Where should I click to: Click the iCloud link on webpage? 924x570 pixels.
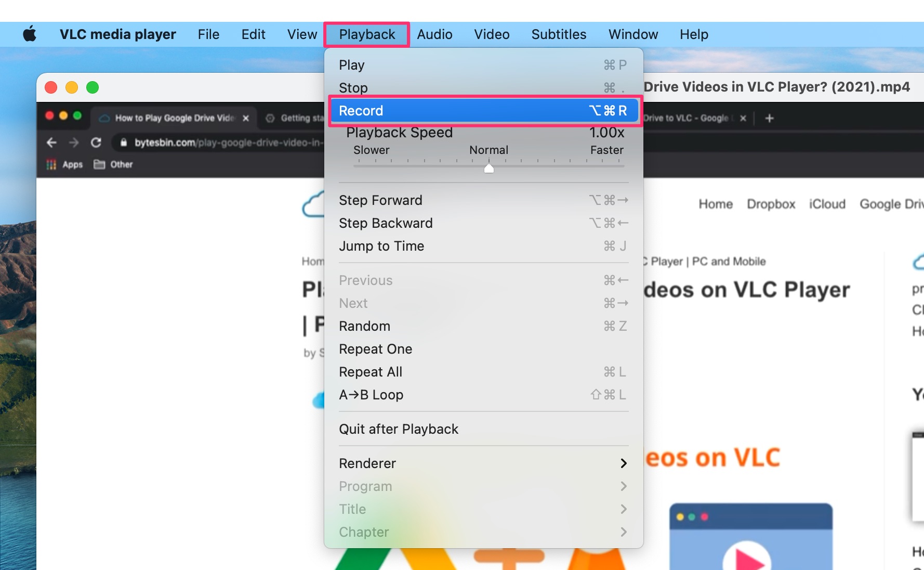click(x=827, y=204)
